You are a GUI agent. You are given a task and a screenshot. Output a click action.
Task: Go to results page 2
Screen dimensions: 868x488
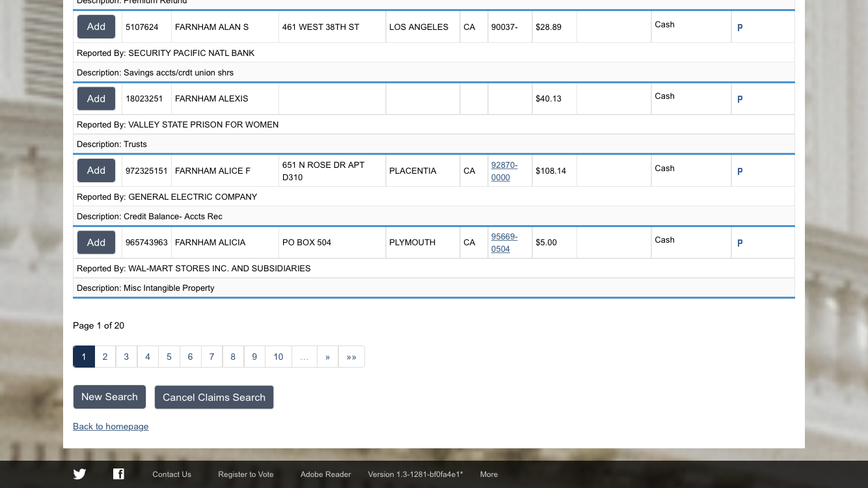pos(105,357)
